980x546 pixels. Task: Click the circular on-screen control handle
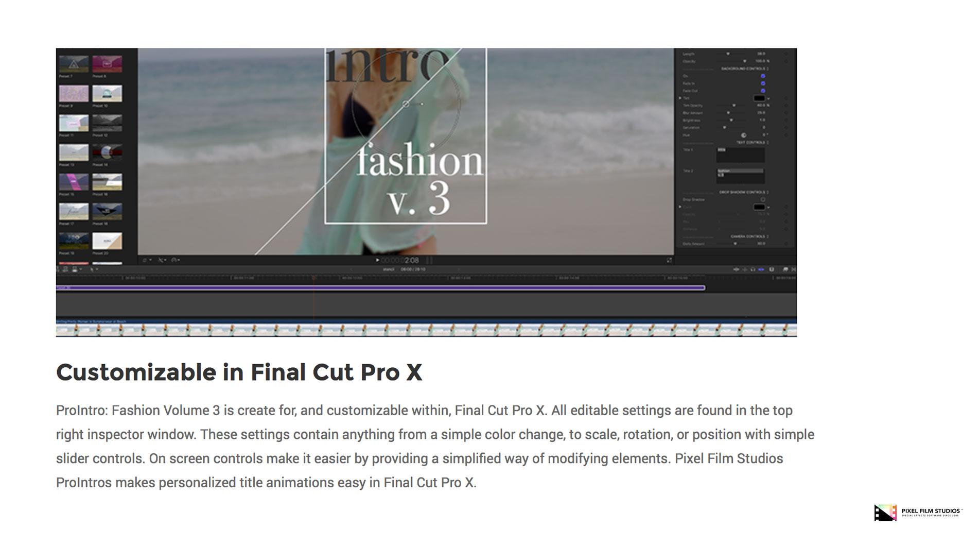coord(406,104)
